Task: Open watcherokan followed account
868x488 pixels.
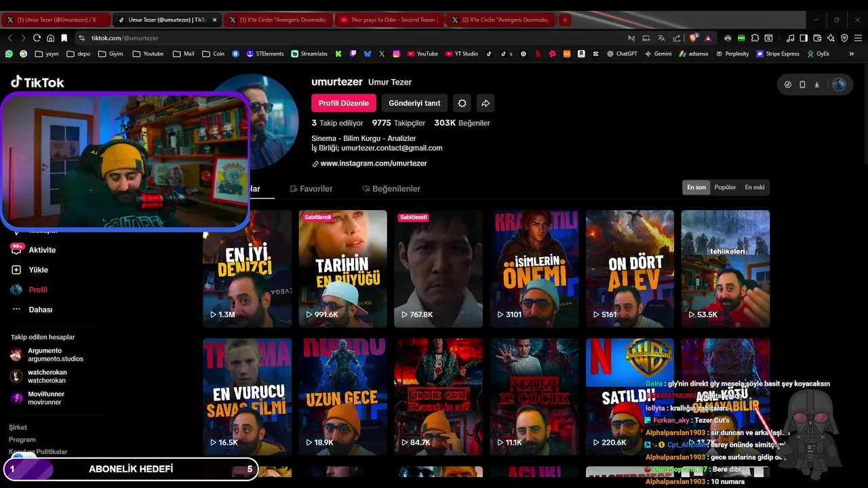Action: [39, 376]
